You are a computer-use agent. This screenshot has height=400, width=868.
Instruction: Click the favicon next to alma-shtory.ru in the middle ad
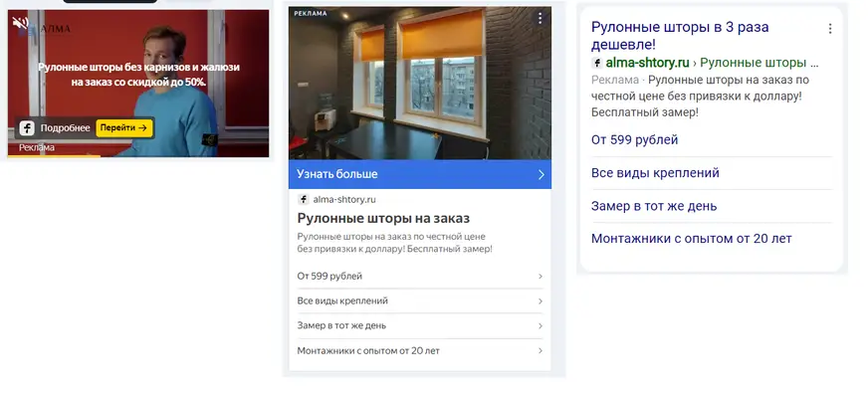[304, 200]
